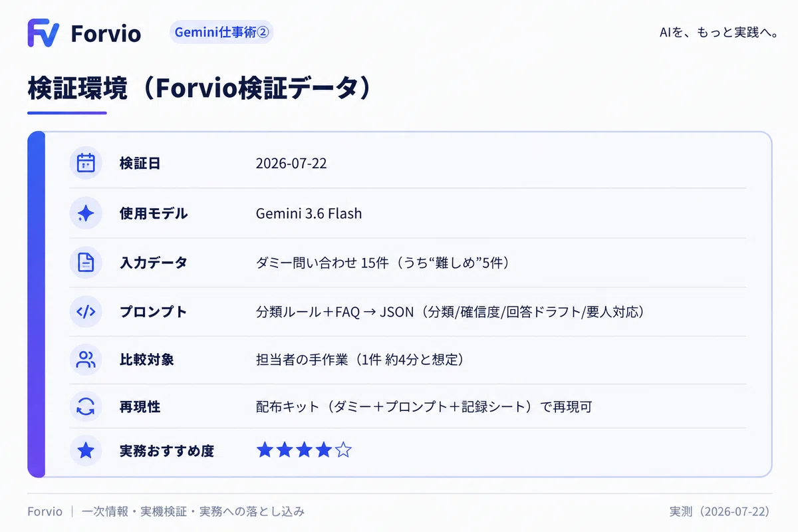This screenshot has width=798, height=532.
Task: Click the heading 検証環境（Forvio検証データ）
Action: 199,88
